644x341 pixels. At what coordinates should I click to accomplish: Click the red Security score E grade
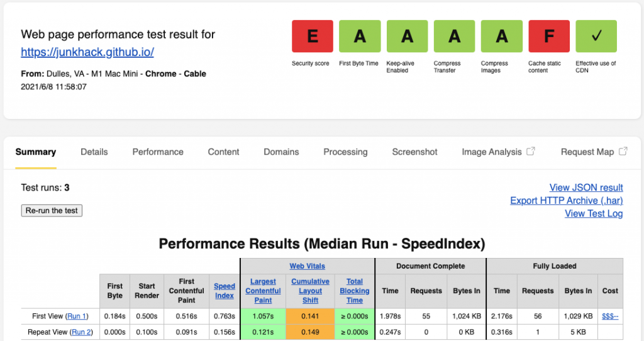coord(313,36)
